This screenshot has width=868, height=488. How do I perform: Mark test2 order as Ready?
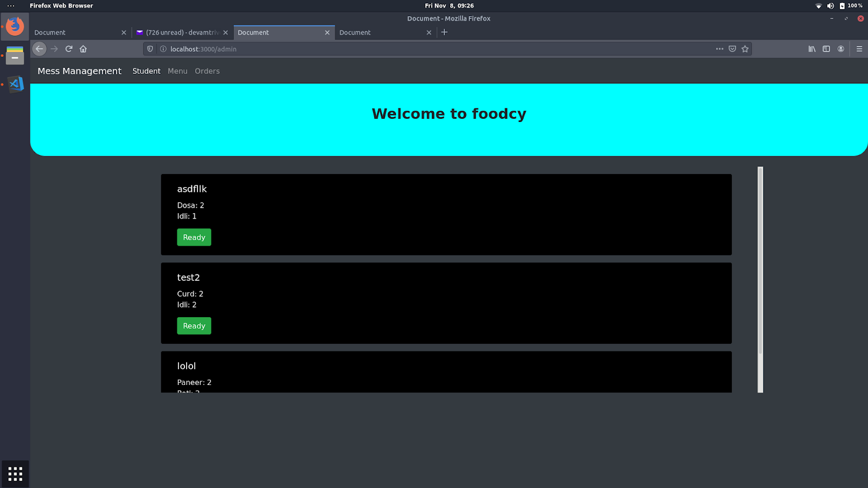click(194, 326)
